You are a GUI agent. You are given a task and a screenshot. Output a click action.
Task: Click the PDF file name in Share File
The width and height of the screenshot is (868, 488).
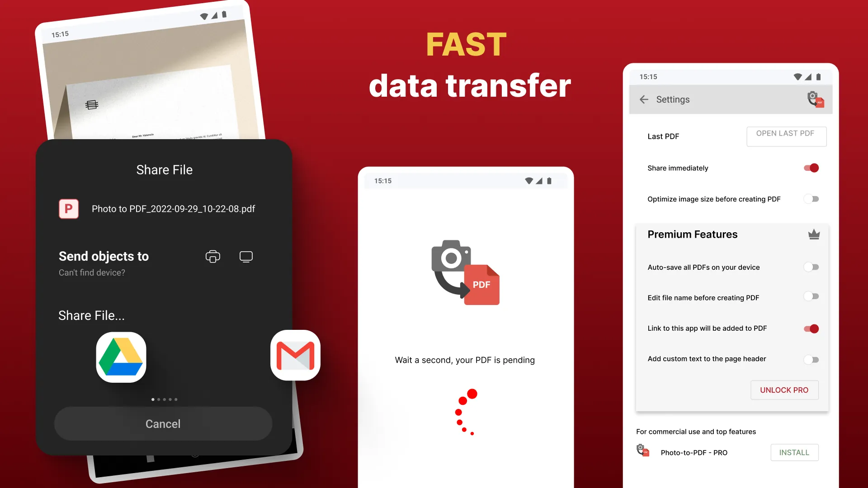click(x=173, y=208)
